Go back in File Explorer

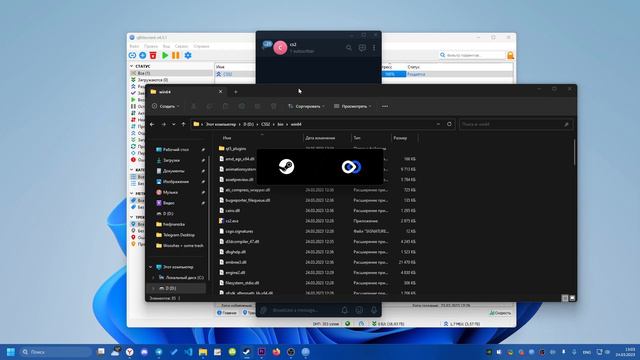[x=152, y=124]
